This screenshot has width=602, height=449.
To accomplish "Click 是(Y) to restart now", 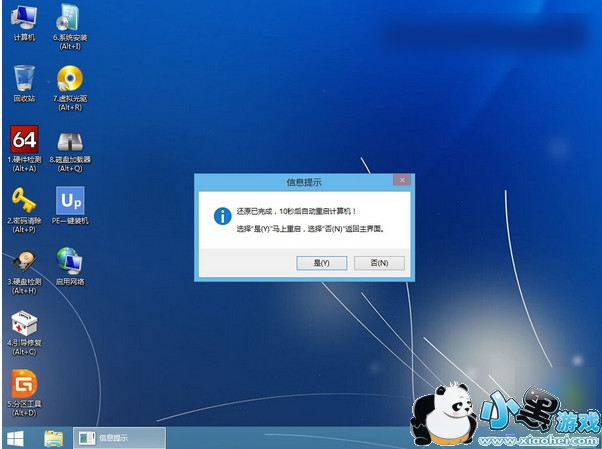I will click(322, 263).
